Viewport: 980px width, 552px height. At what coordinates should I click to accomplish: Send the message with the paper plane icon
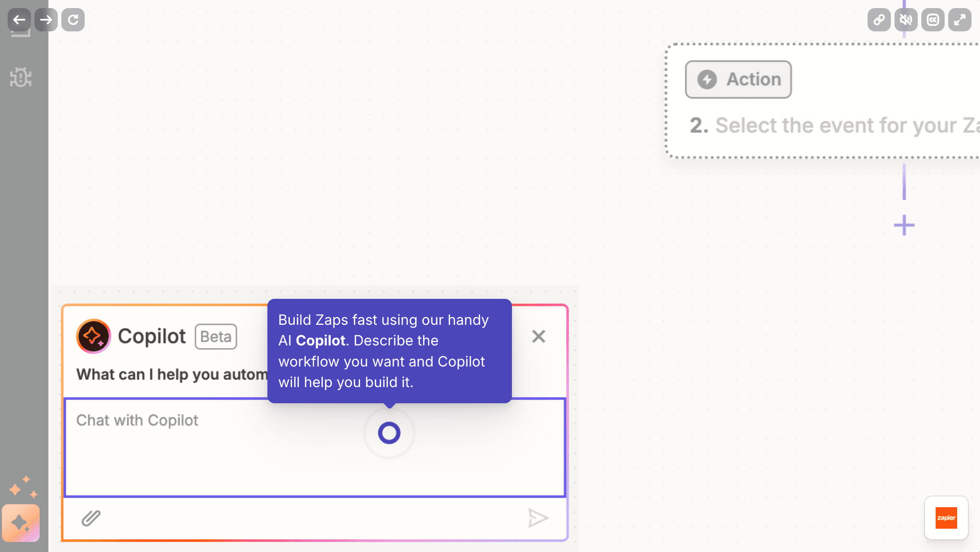[537, 518]
